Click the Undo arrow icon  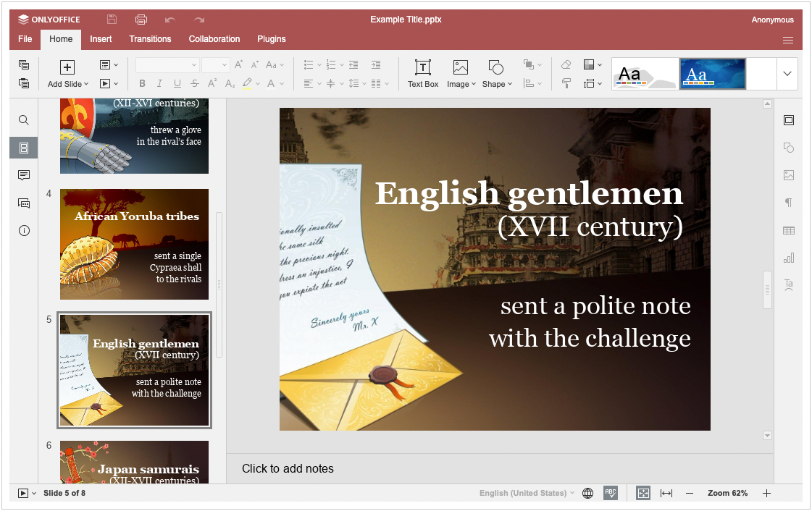point(169,20)
